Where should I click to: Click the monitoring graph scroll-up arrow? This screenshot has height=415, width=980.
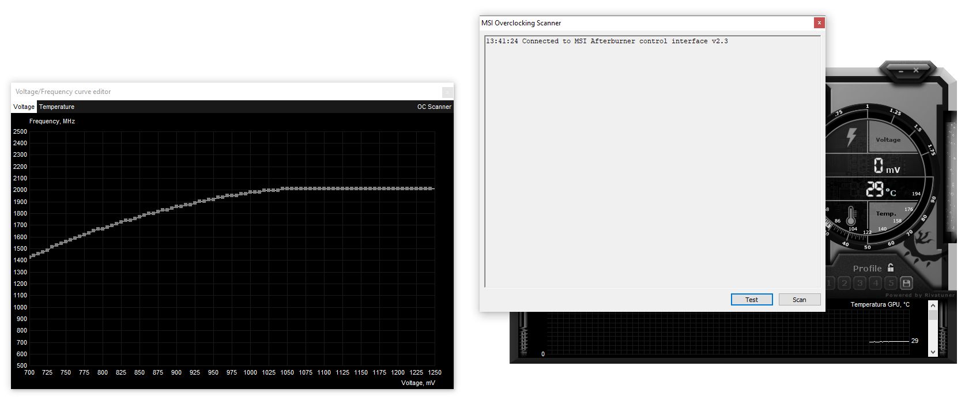click(x=933, y=305)
